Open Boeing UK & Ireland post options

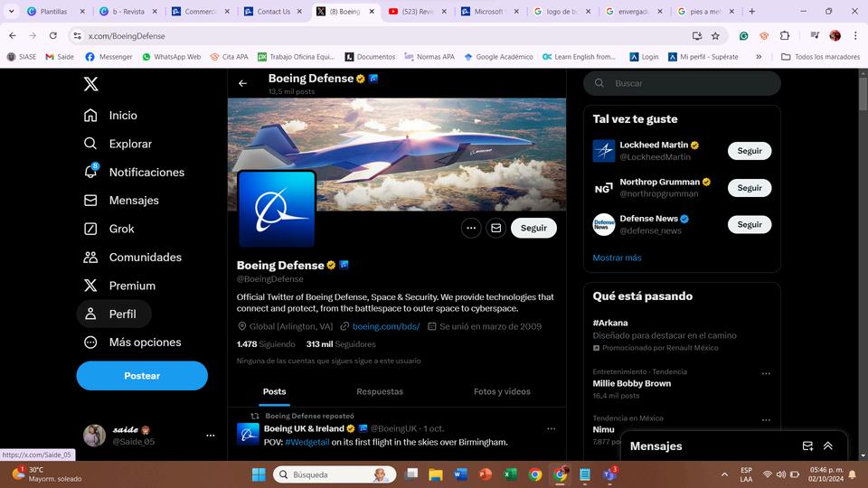click(552, 428)
